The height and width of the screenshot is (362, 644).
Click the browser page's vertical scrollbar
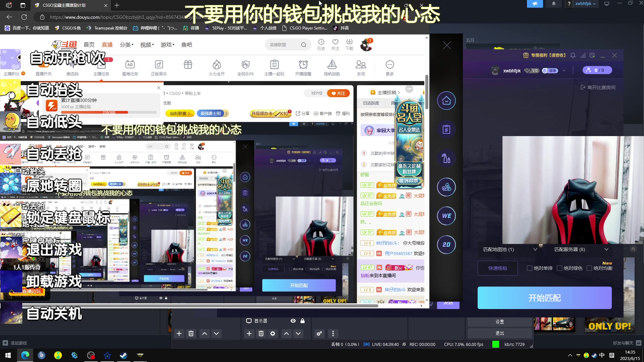[x=427, y=92]
